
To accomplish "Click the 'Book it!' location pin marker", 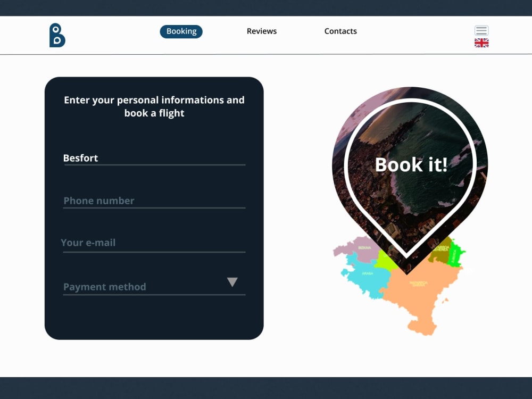I will [x=410, y=165].
